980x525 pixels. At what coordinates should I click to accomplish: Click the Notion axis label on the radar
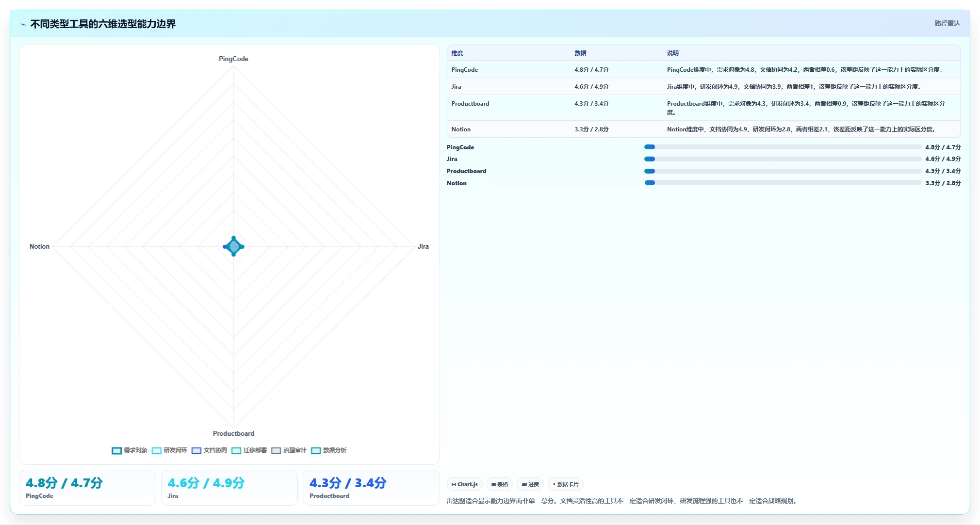pos(39,246)
